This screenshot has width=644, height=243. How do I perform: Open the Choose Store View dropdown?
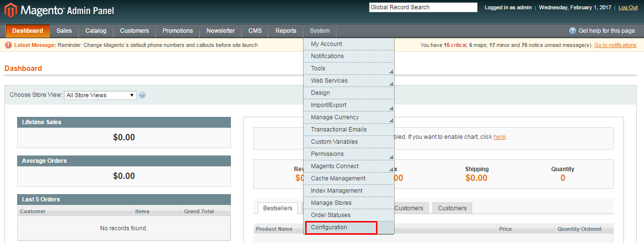pos(101,95)
